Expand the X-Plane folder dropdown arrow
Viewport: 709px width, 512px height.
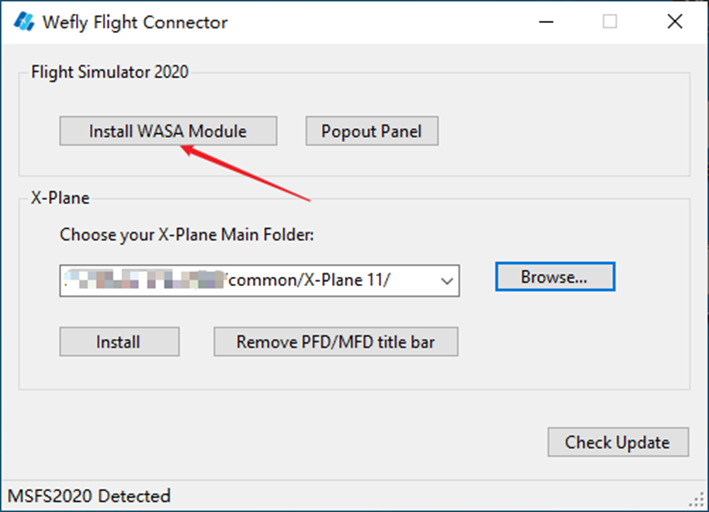click(447, 281)
